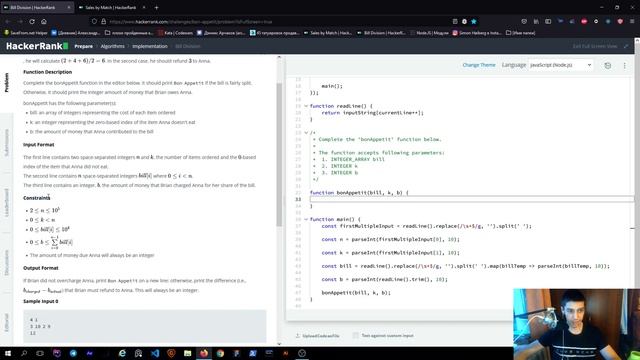Collapse the comment block fold arrow
The height and width of the screenshot is (360, 640).
pyautogui.click(x=306, y=133)
